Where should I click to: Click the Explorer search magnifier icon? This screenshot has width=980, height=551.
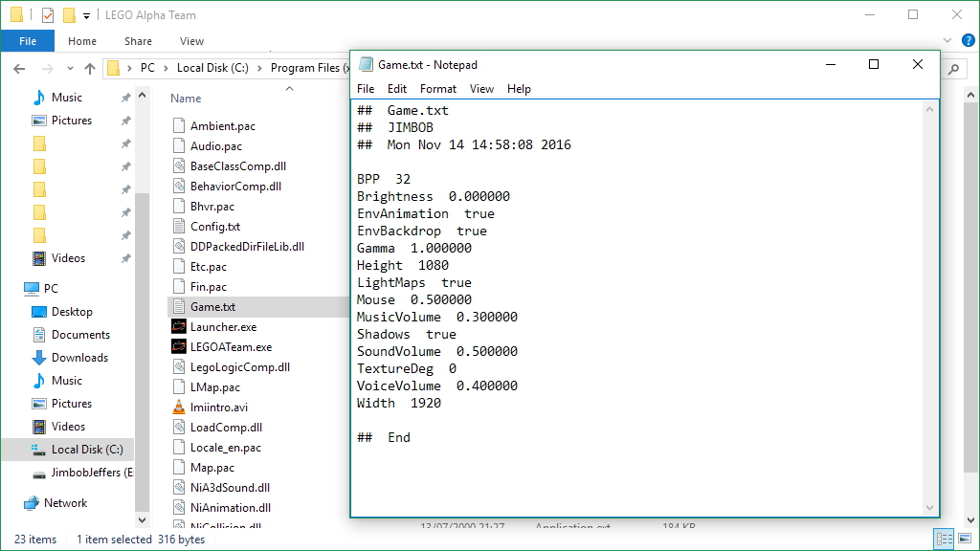pos(954,69)
